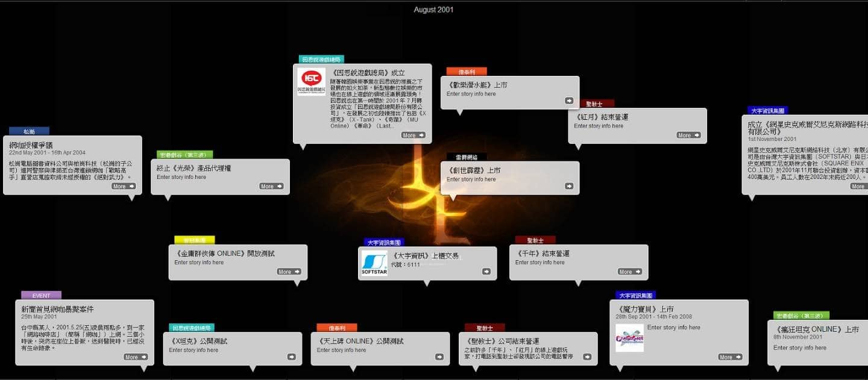Click the 代號:6111 text
The width and height of the screenshot is (868, 380).
click(406, 264)
